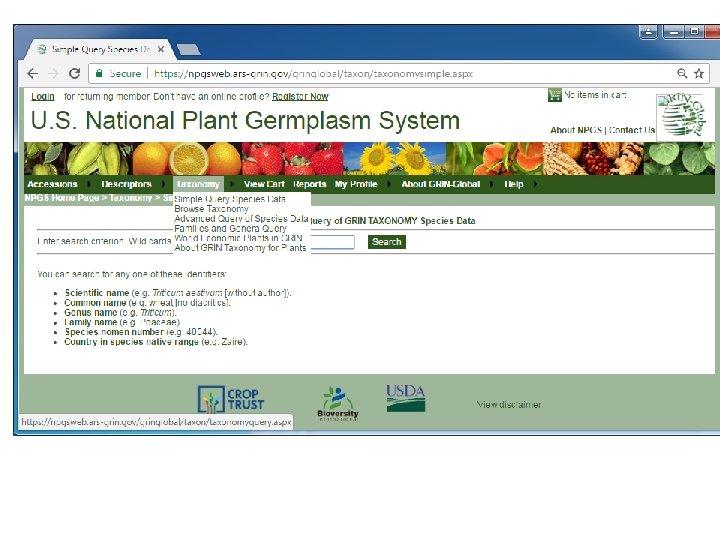Screen dimensions: 720x540
Task: Click the USDA logo
Action: [405, 398]
